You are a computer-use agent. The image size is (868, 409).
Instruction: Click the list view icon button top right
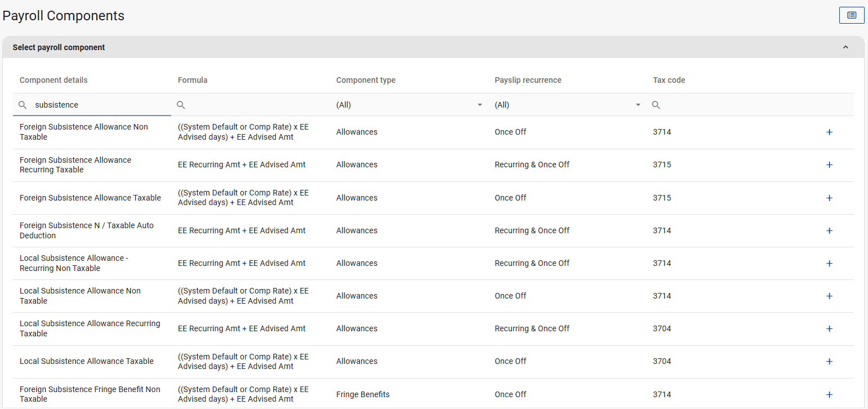click(x=851, y=15)
